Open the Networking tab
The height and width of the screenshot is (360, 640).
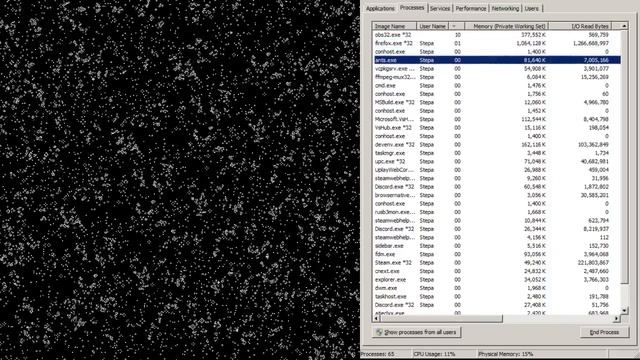505,9
